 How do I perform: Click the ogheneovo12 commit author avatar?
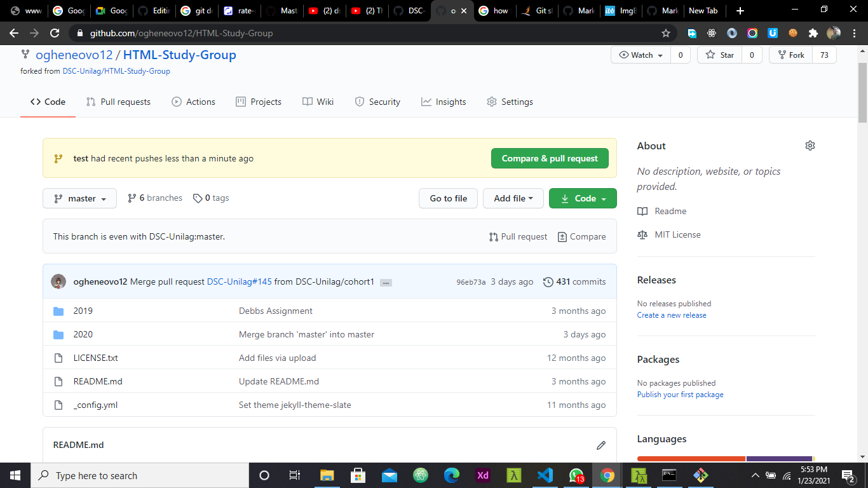click(x=58, y=281)
